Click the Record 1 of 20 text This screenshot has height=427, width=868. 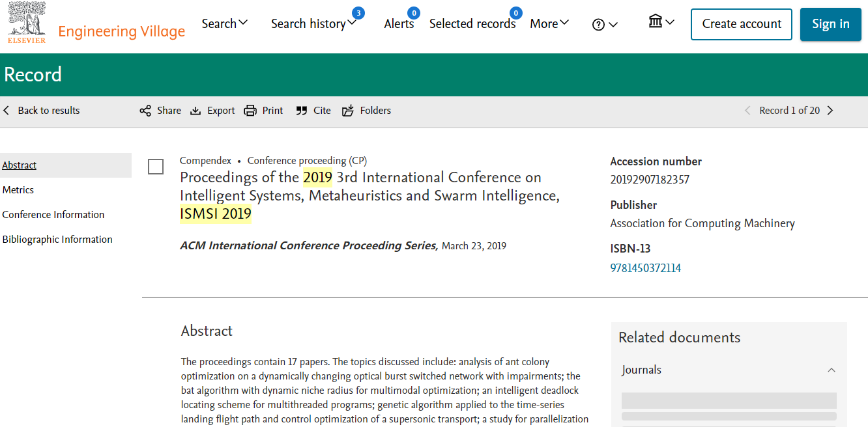click(x=790, y=111)
